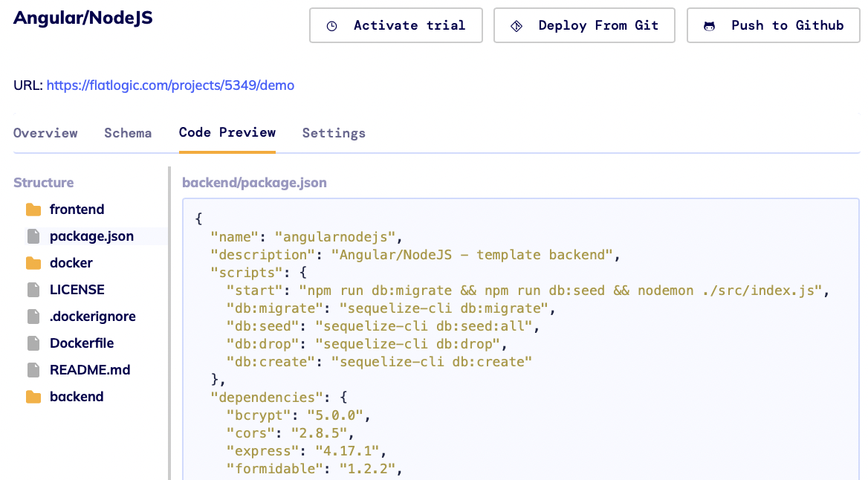The width and height of the screenshot is (868, 480).
Task: Click the .dockerignore file icon
Action: point(33,317)
